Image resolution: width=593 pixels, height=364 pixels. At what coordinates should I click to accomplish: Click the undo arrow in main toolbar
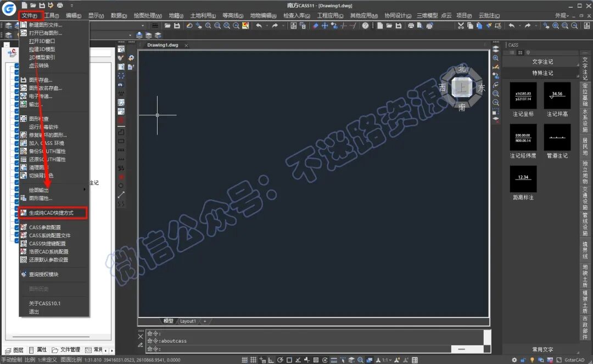(x=259, y=26)
